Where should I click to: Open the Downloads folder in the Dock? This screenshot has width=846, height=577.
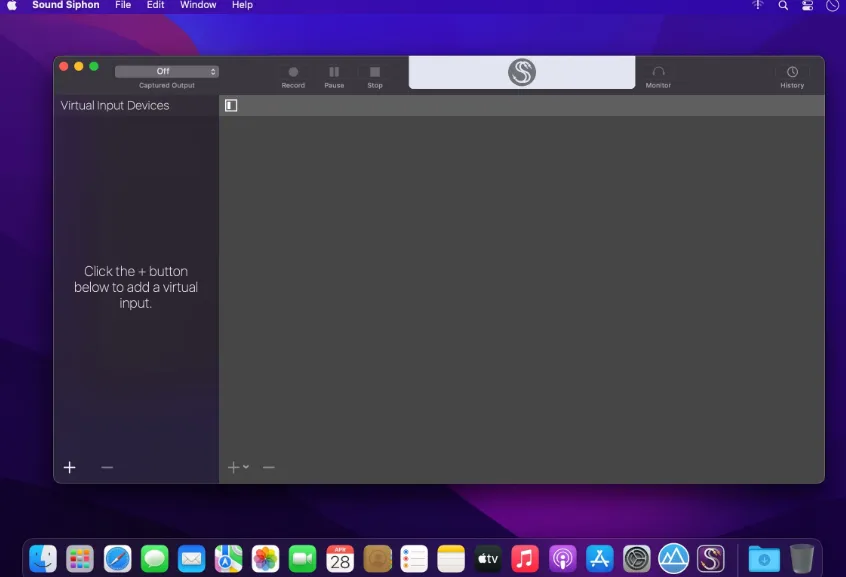pyautogui.click(x=764, y=559)
